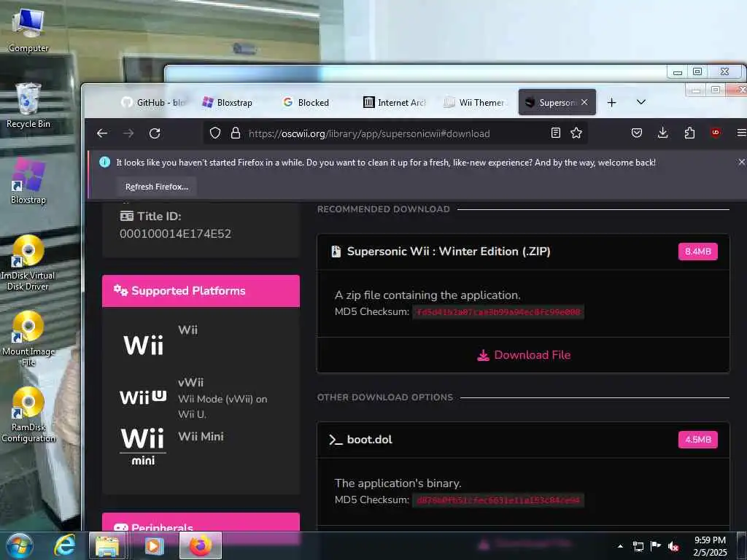This screenshot has height=560, width=747.
Task: Open the Firefox hamburger menu
Action: (741, 133)
